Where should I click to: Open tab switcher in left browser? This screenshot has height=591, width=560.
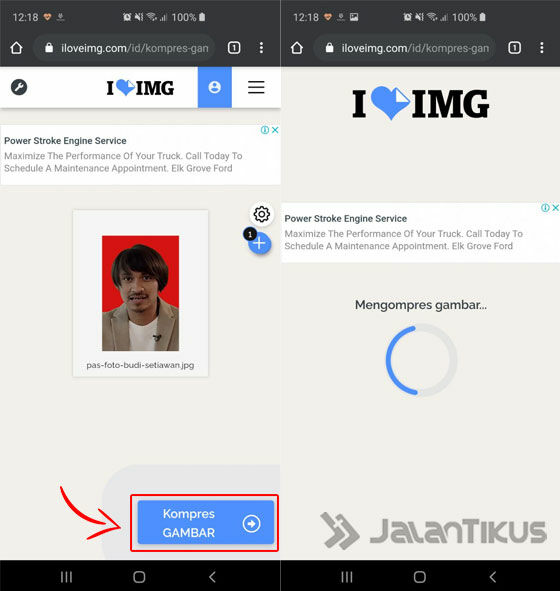point(234,48)
